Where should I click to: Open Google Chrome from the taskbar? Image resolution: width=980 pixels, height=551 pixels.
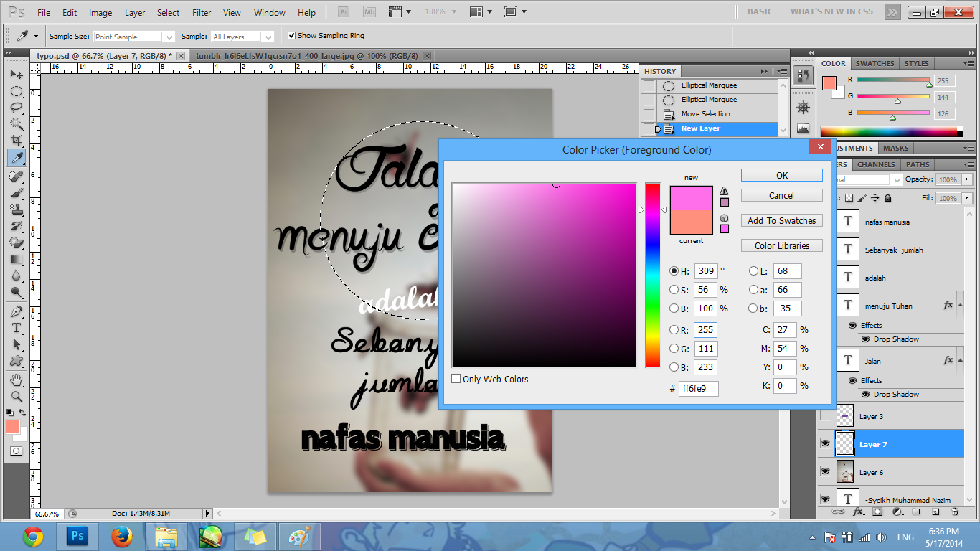[33, 536]
